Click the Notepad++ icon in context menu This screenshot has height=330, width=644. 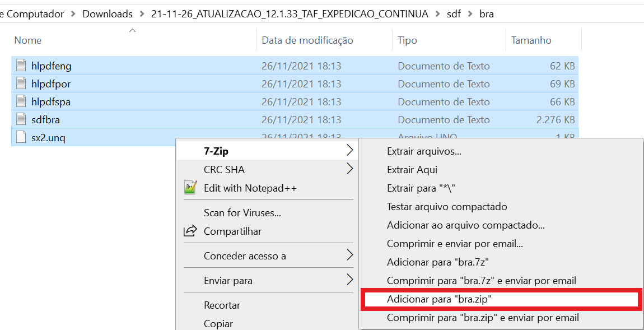pos(190,188)
